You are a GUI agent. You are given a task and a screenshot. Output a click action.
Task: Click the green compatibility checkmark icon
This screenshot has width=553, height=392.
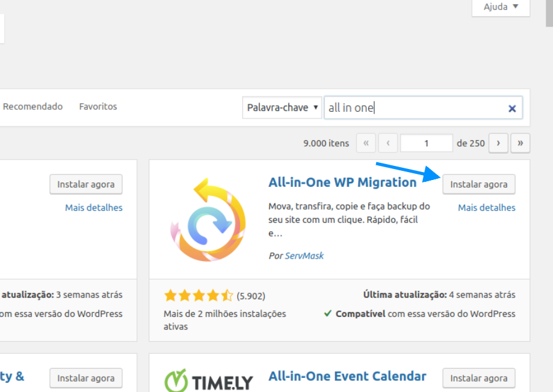(327, 313)
